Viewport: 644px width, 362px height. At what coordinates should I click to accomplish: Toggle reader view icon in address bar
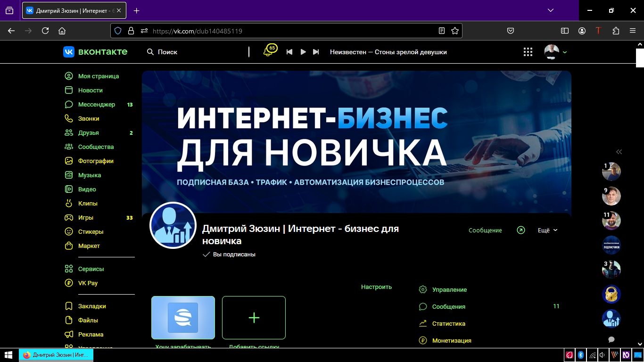(x=442, y=31)
